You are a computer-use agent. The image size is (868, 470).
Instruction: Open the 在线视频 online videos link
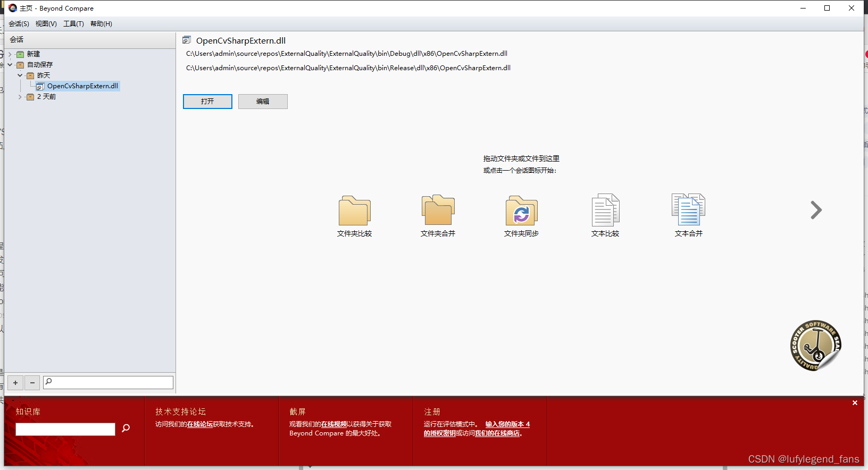pyautogui.click(x=334, y=424)
